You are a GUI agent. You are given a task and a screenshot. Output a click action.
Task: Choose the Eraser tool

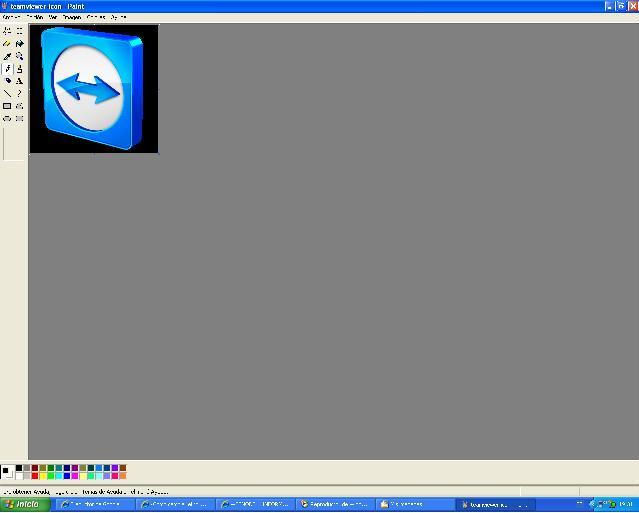(7, 44)
